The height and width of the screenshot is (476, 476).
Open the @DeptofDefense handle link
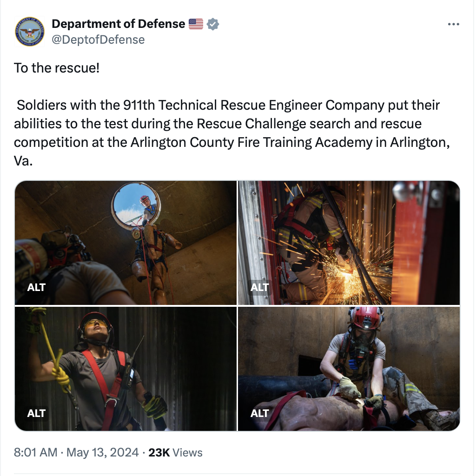[98, 40]
